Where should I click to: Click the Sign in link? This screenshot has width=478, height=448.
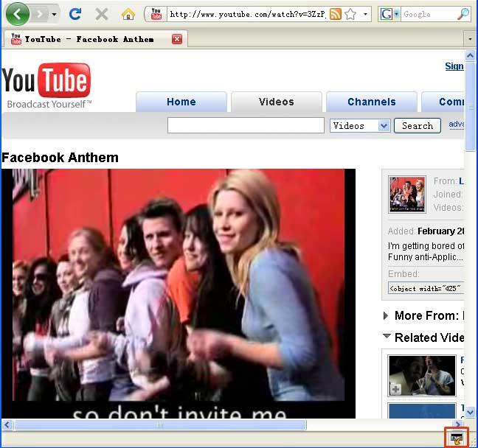pos(454,66)
